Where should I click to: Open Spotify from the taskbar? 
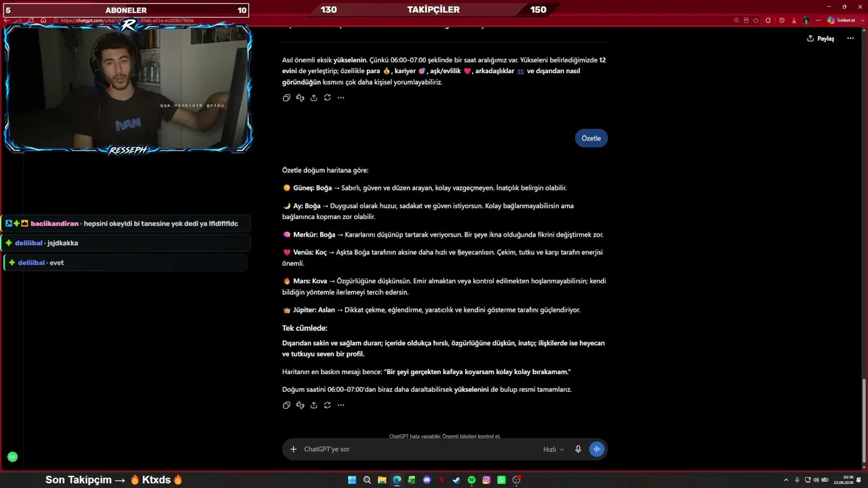(471, 480)
